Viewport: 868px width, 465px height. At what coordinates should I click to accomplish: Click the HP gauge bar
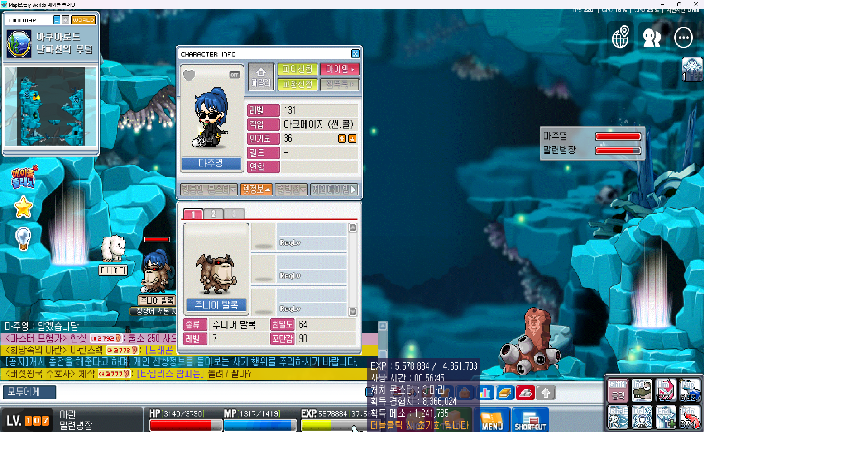pos(186,425)
